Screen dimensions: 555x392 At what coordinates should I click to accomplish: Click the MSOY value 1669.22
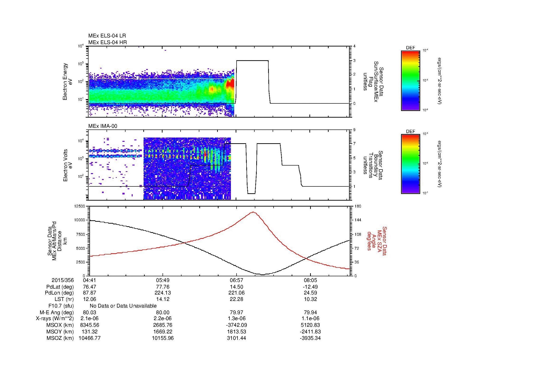point(163,332)
